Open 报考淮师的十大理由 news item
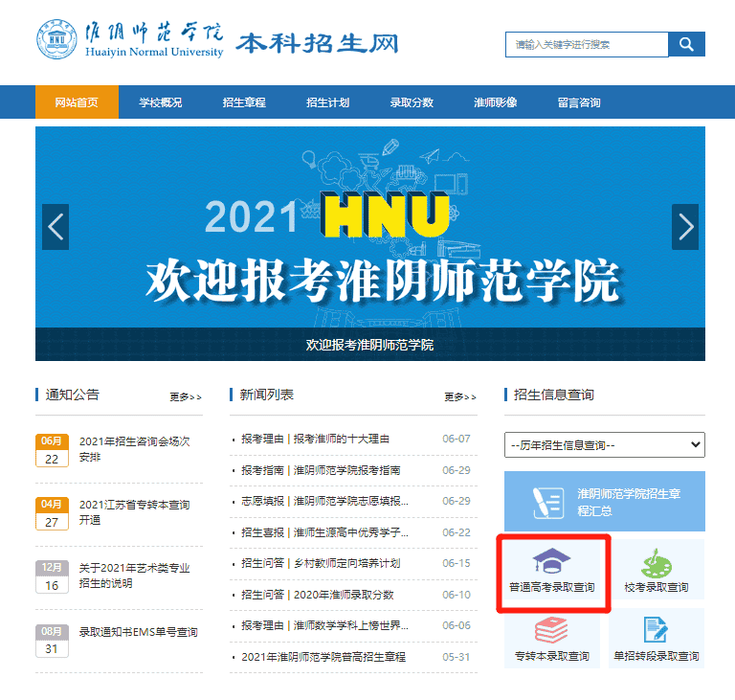Image resolution: width=735 pixels, height=700 pixels. point(316,439)
